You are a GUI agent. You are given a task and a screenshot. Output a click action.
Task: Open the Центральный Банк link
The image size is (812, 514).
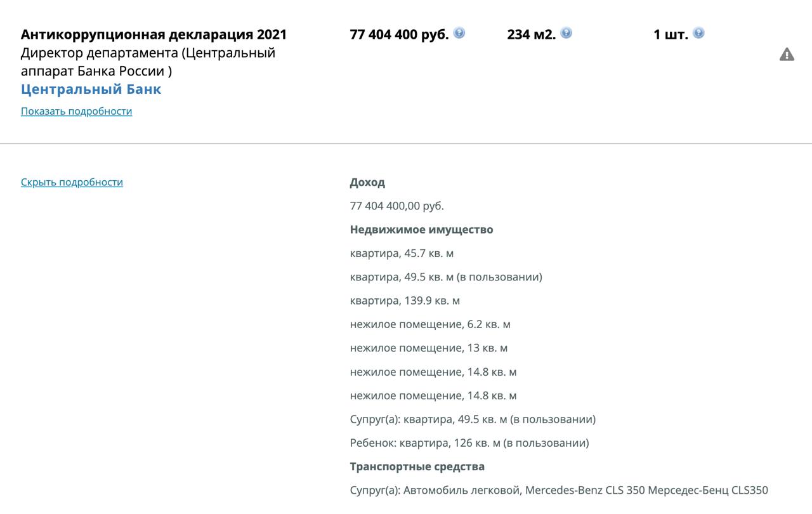coord(91,89)
